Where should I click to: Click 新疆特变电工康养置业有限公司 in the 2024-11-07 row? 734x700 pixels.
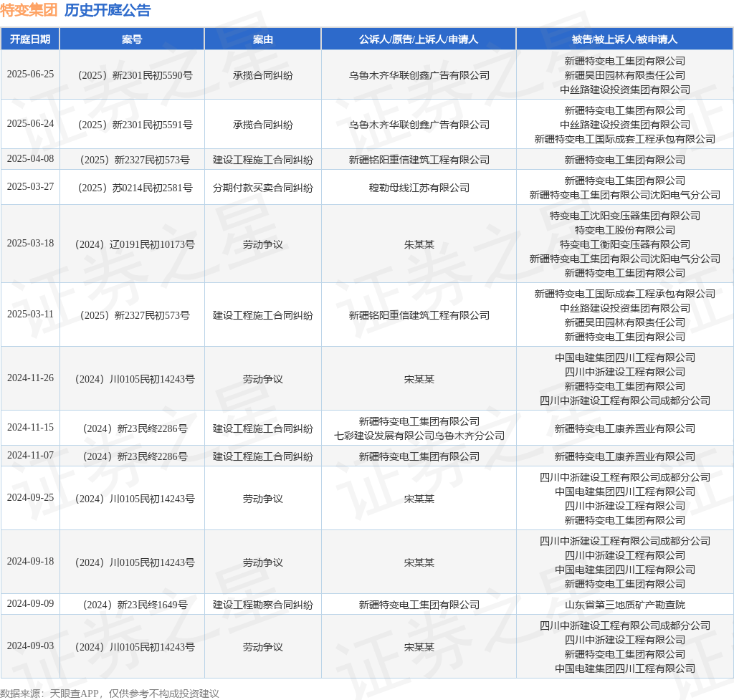[624, 456]
